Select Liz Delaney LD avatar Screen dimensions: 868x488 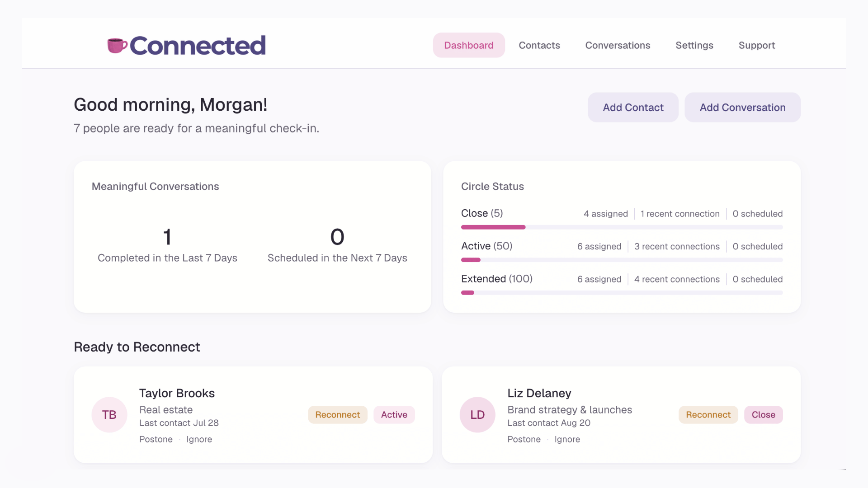click(477, 415)
